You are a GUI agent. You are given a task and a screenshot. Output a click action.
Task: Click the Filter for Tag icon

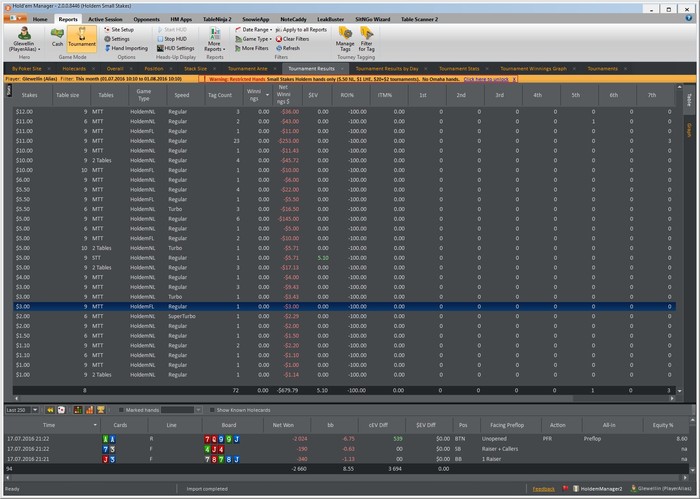coord(367,39)
